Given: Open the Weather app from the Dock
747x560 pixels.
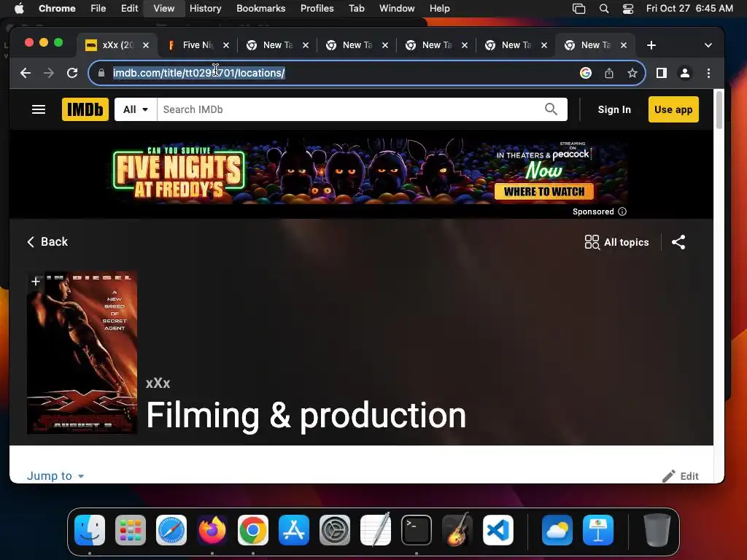Looking at the screenshot, I should (557, 529).
